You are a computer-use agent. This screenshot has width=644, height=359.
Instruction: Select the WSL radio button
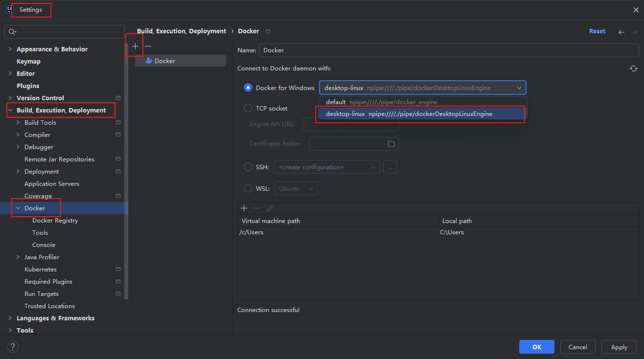(248, 188)
